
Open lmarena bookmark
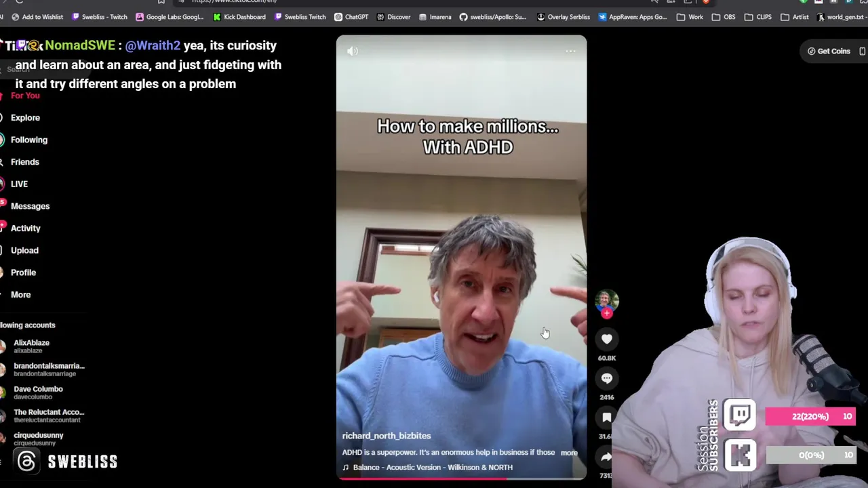(435, 17)
